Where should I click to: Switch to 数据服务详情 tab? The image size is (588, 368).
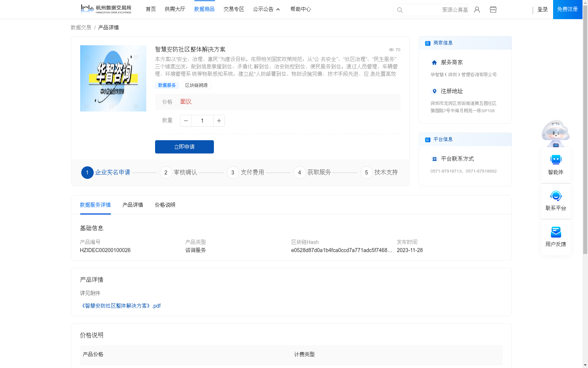[x=95, y=205]
